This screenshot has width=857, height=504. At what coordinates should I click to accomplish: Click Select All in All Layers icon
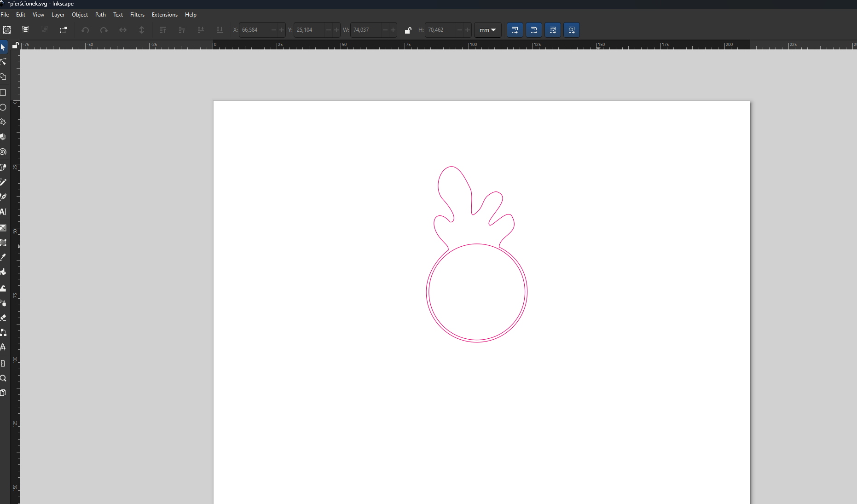26,30
